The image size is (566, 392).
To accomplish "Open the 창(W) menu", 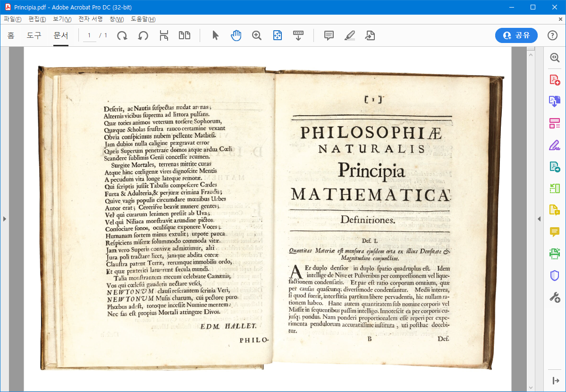I will 117,19.
